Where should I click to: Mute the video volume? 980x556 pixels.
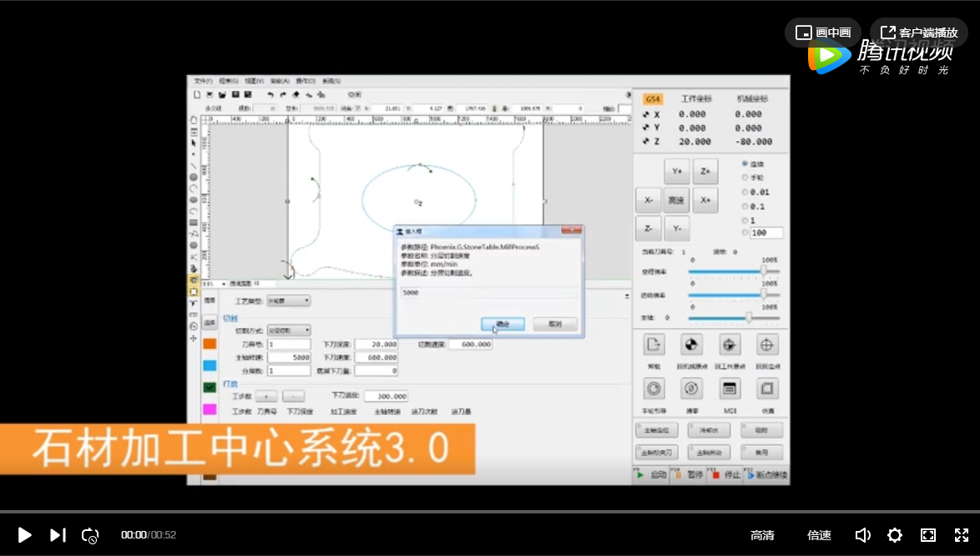click(863, 535)
